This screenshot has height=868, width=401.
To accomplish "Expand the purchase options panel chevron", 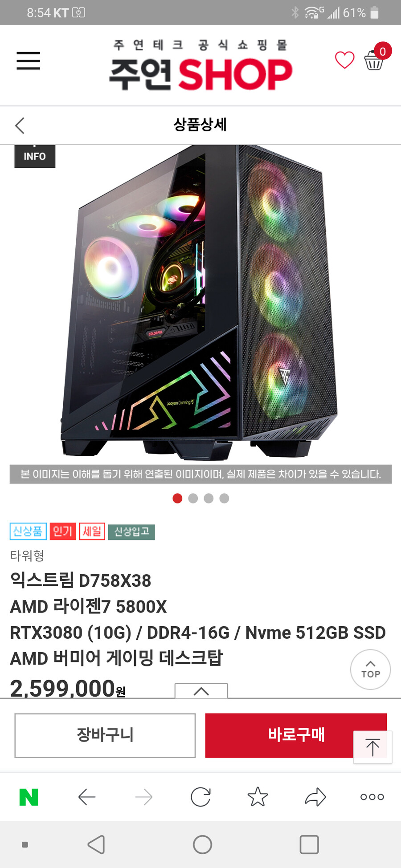I will coord(201,691).
